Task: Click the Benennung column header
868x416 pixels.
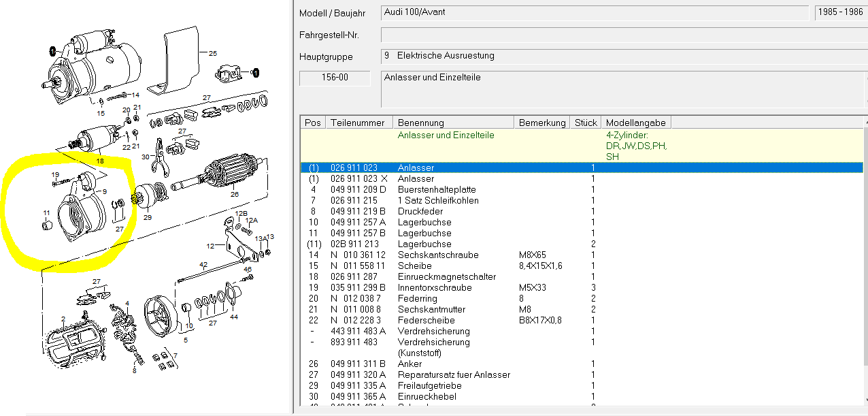Action: click(x=454, y=123)
